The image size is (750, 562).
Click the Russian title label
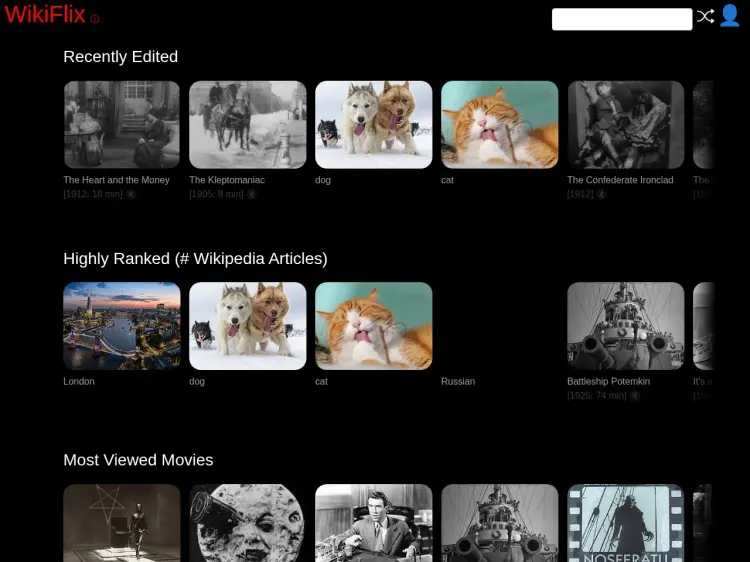click(458, 381)
